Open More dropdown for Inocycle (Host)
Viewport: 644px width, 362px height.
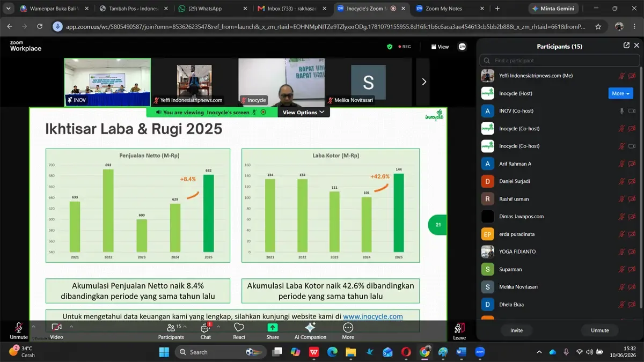621,93
